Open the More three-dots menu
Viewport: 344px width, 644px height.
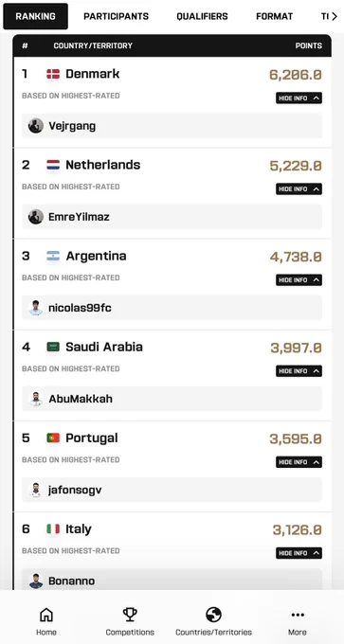298,615
